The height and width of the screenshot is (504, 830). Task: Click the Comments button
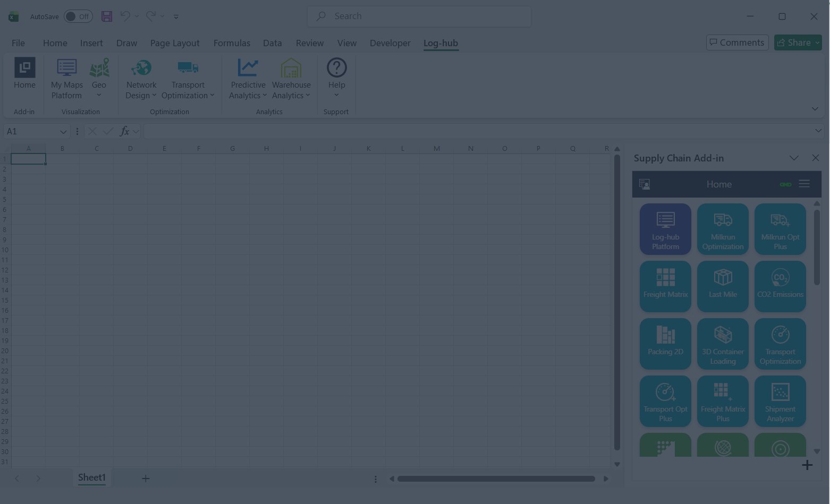click(738, 42)
